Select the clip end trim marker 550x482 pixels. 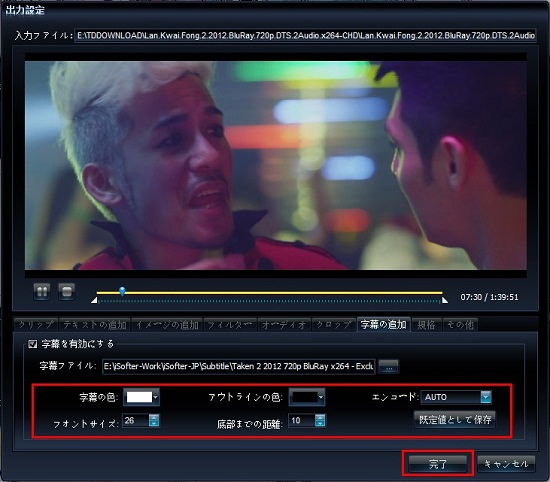(444, 300)
